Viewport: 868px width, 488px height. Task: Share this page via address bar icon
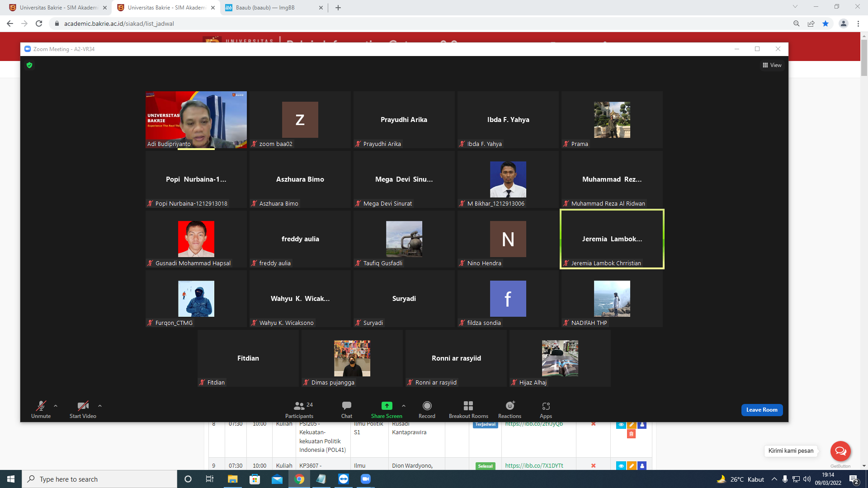pyautogui.click(x=811, y=23)
